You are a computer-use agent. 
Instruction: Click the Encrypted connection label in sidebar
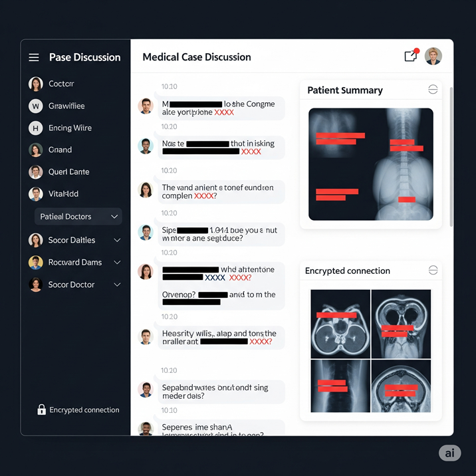pos(84,410)
